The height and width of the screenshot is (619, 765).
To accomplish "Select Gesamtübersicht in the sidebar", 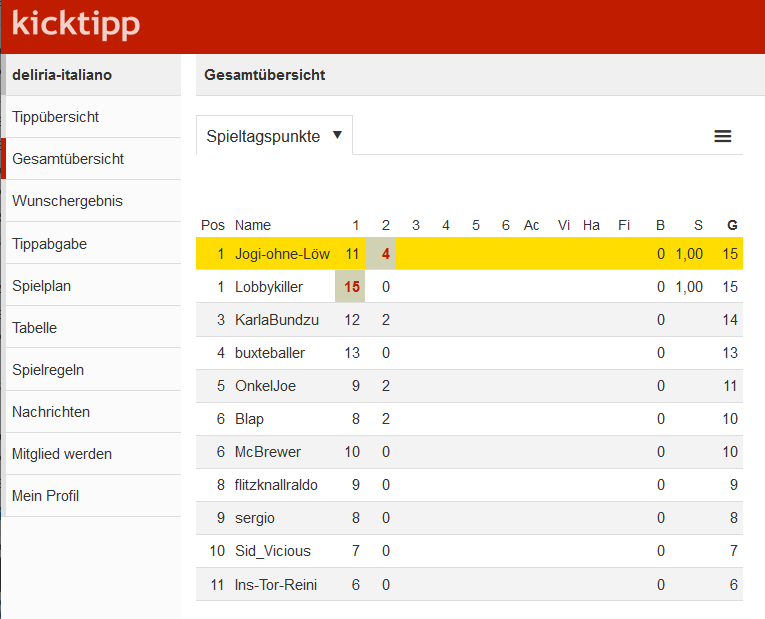I will (68, 159).
